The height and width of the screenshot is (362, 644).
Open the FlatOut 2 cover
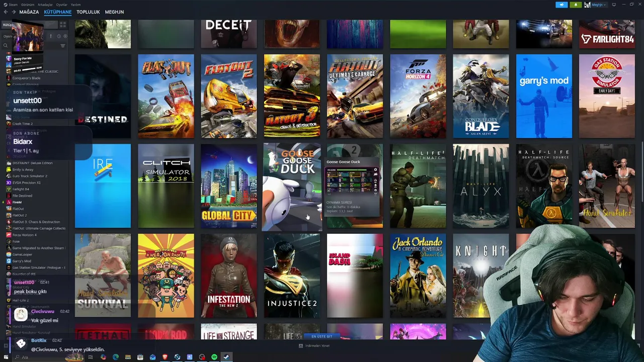click(228, 96)
